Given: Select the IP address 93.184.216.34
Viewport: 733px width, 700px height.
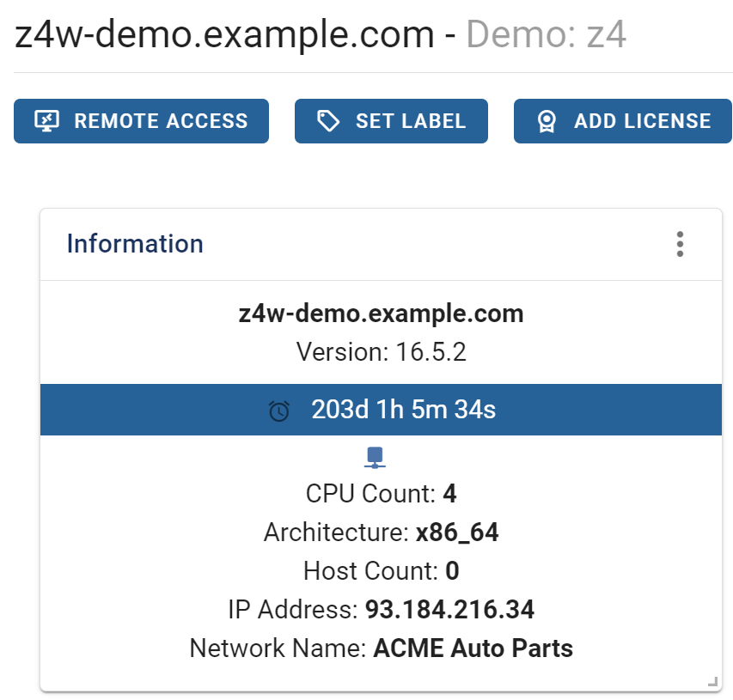Looking at the screenshot, I should [449, 609].
